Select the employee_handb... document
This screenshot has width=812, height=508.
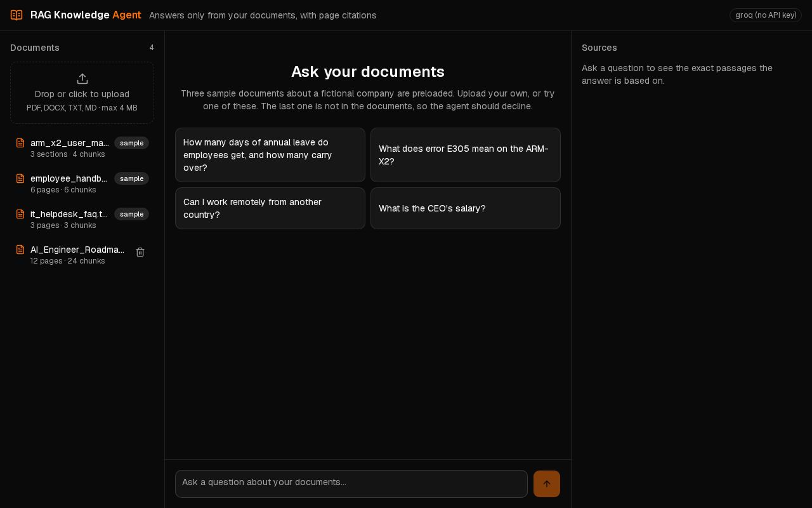(x=82, y=184)
